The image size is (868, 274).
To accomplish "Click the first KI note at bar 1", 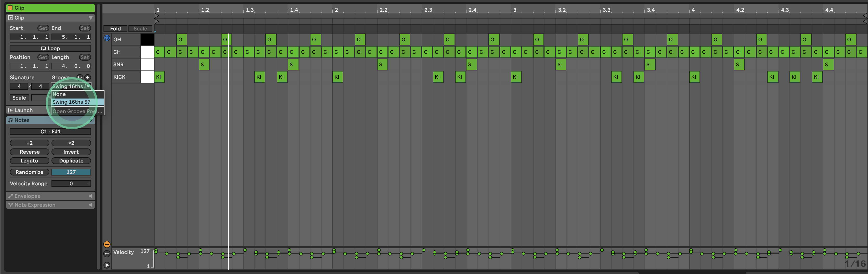I will tap(159, 77).
